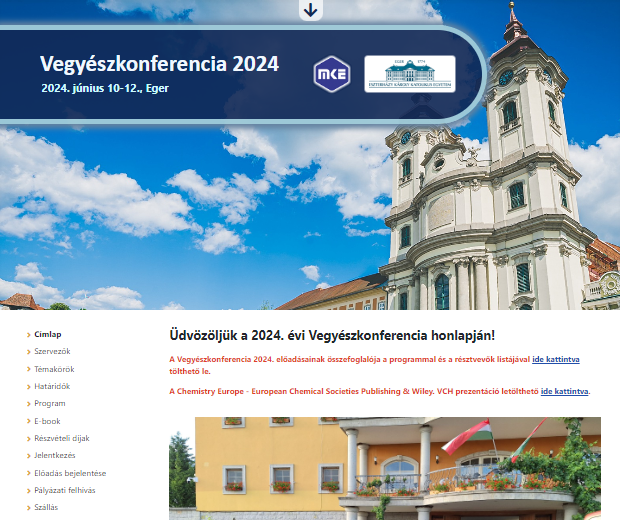Open the E-book menu item

tap(47, 421)
